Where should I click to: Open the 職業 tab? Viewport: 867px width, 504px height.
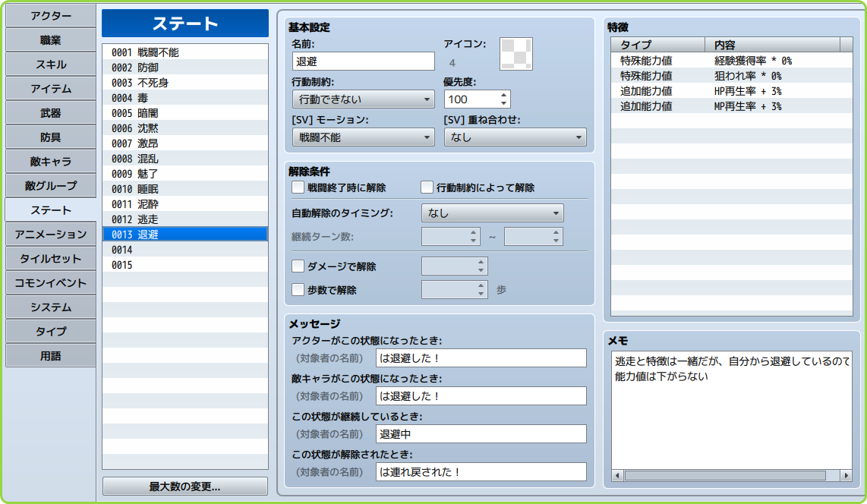tap(51, 40)
